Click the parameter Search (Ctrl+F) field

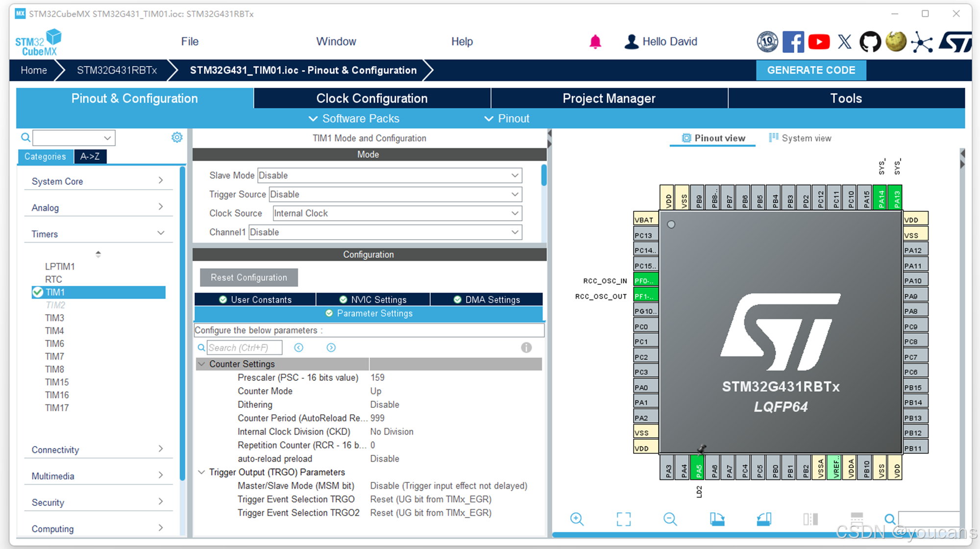(245, 348)
